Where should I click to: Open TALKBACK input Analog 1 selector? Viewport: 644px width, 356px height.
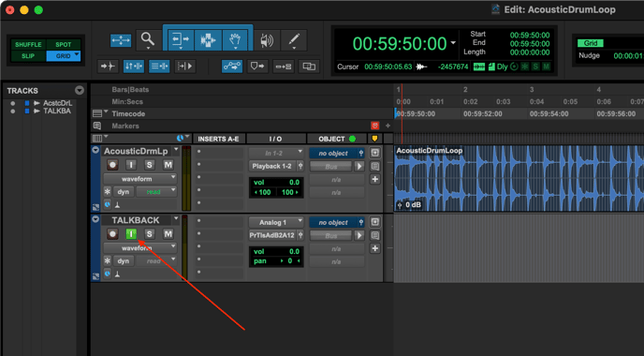276,222
